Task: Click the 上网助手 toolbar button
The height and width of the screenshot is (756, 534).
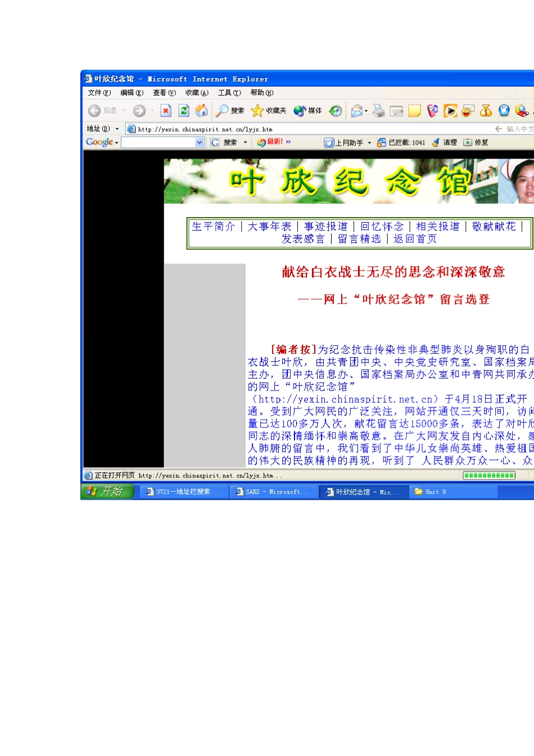Action: (344, 143)
